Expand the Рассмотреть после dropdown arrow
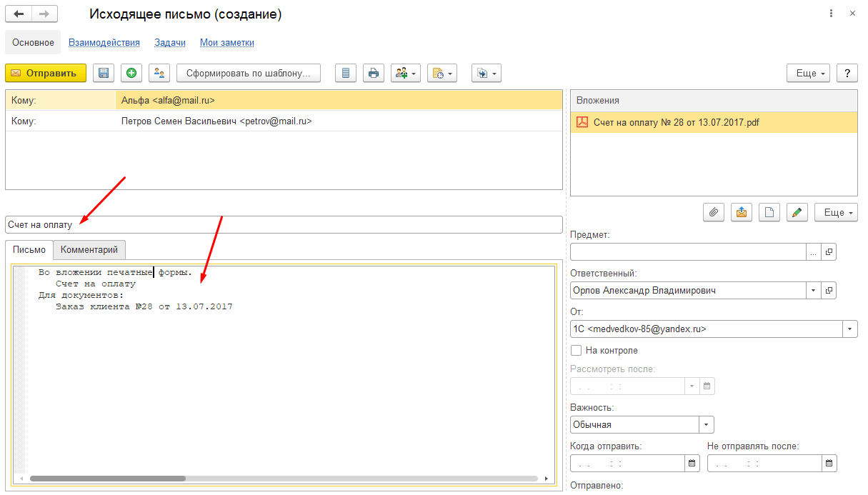The image size is (868, 495). coord(692,386)
